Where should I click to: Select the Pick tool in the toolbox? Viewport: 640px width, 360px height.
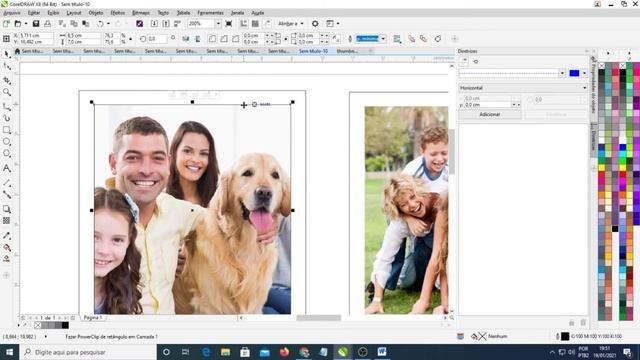pos(7,54)
